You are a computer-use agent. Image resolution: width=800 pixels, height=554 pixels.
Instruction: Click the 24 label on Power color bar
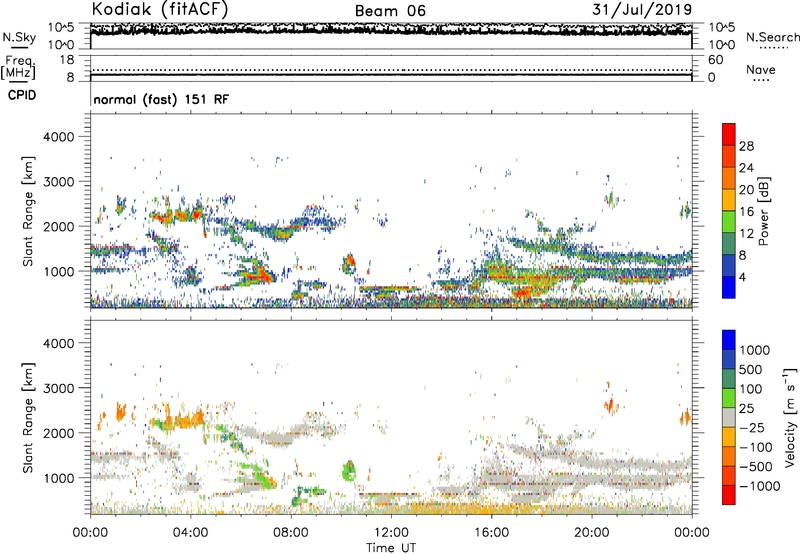(x=746, y=168)
